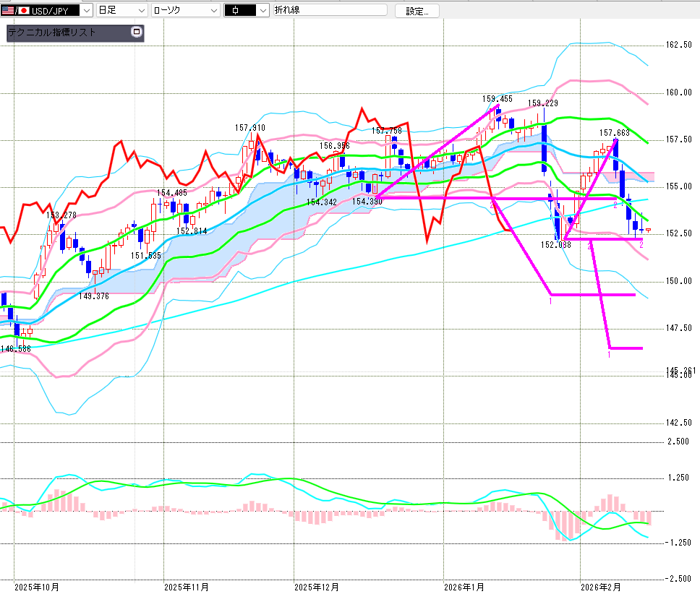Click the 2025年11月 date axis label

point(187,587)
